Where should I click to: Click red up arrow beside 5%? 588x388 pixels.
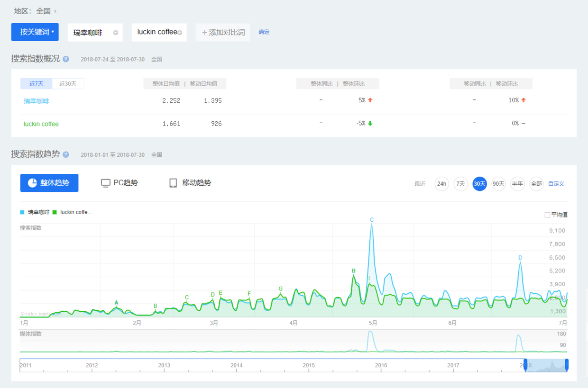coord(370,100)
